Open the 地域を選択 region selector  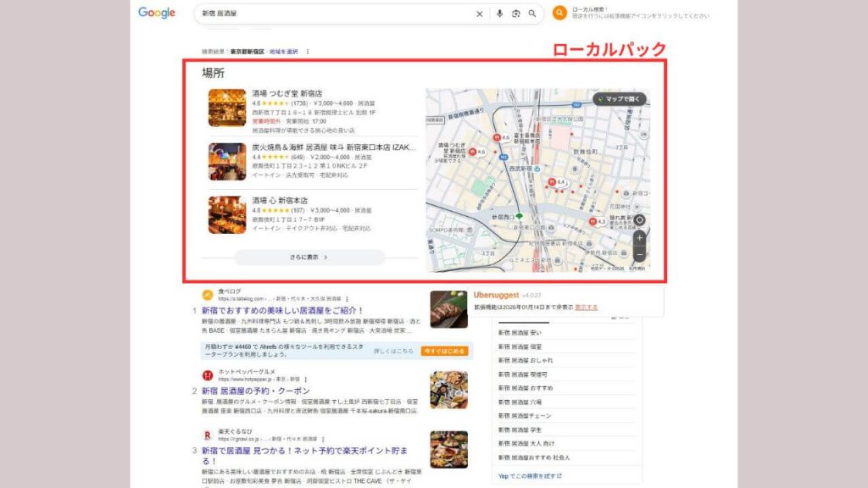[282, 51]
